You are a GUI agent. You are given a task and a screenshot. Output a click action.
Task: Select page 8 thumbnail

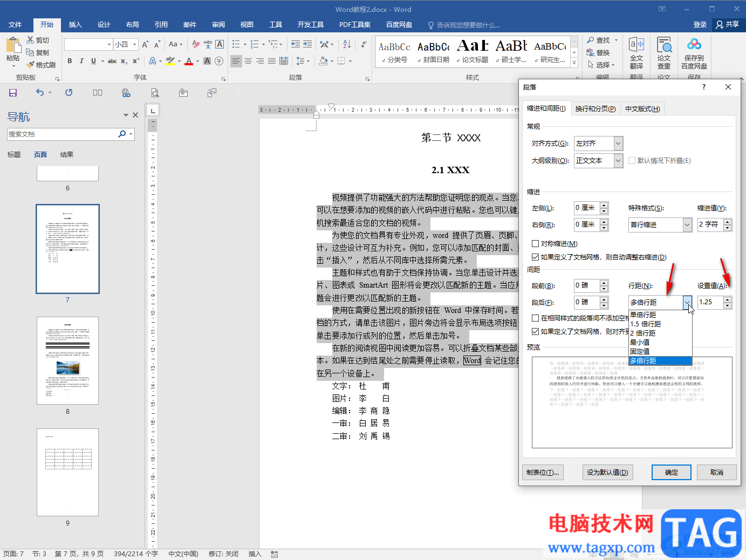(67, 360)
